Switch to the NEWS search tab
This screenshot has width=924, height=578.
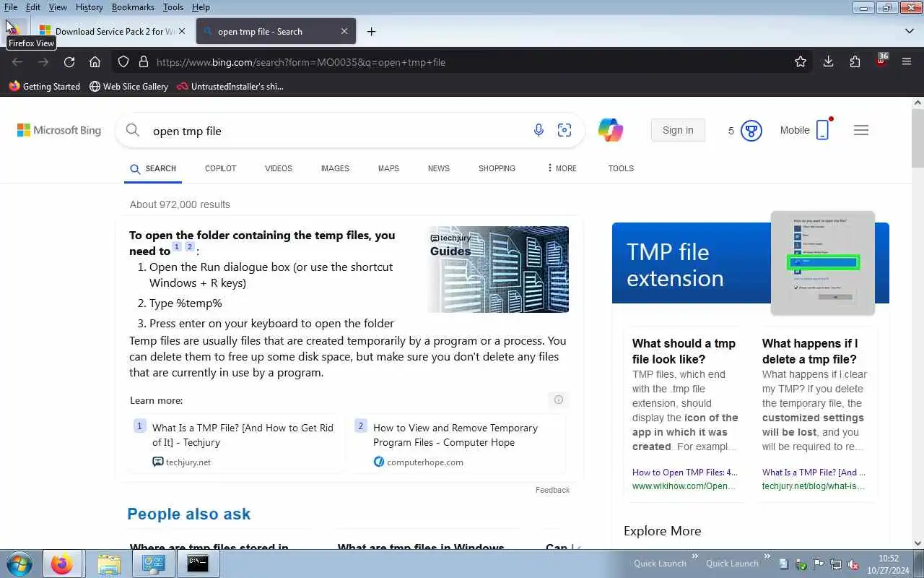tap(438, 168)
